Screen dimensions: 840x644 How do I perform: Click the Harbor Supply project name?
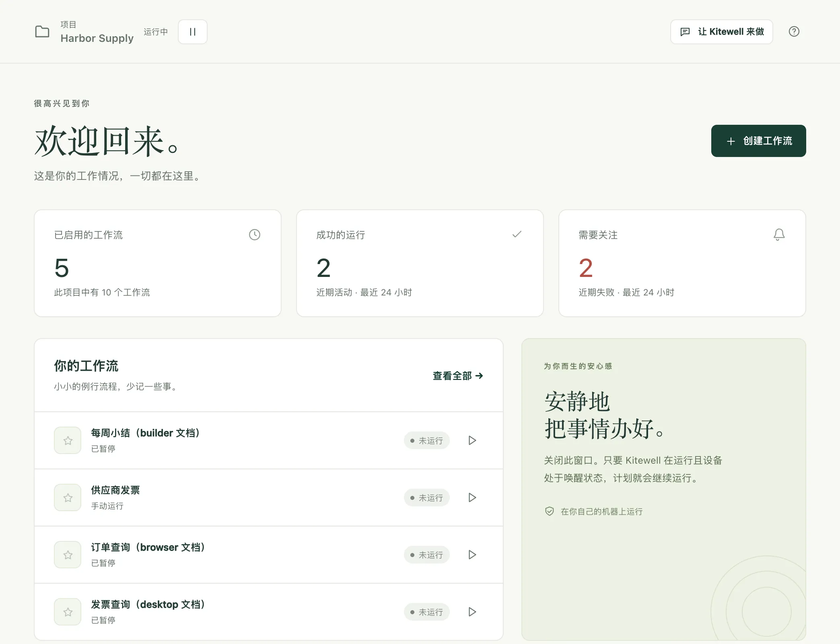(x=97, y=38)
